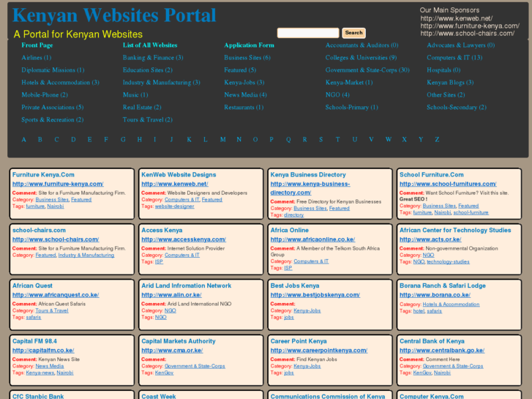Visit the cma.or.ke URL

[x=172, y=351]
